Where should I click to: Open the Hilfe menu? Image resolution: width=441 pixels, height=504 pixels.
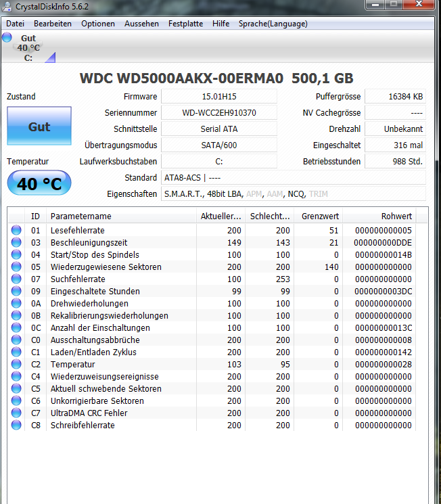click(x=220, y=24)
